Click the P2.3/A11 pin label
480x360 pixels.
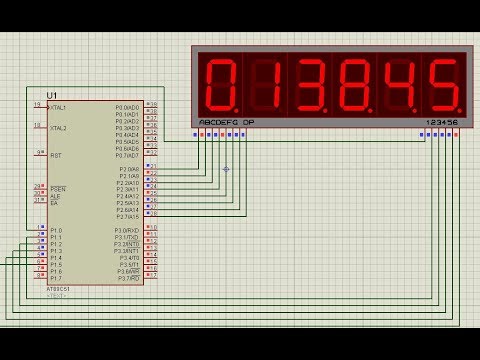[128, 190]
